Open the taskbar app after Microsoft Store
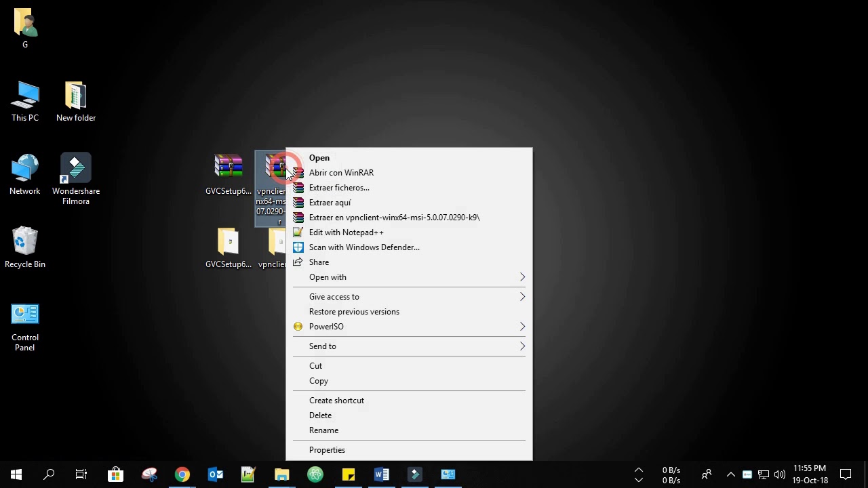 tap(149, 474)
